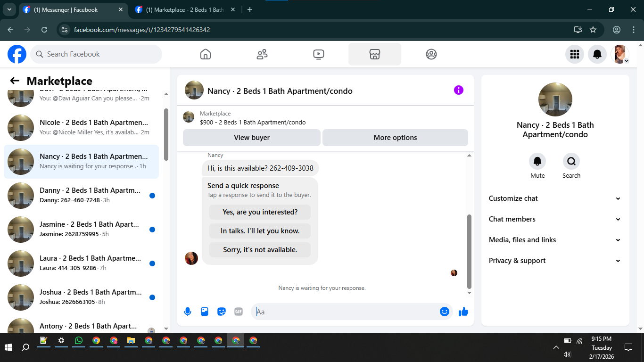Select the Nancy conversation in list
Image resolution: width=644 pixels, height=362 pixels.
[x=81, y=161]
